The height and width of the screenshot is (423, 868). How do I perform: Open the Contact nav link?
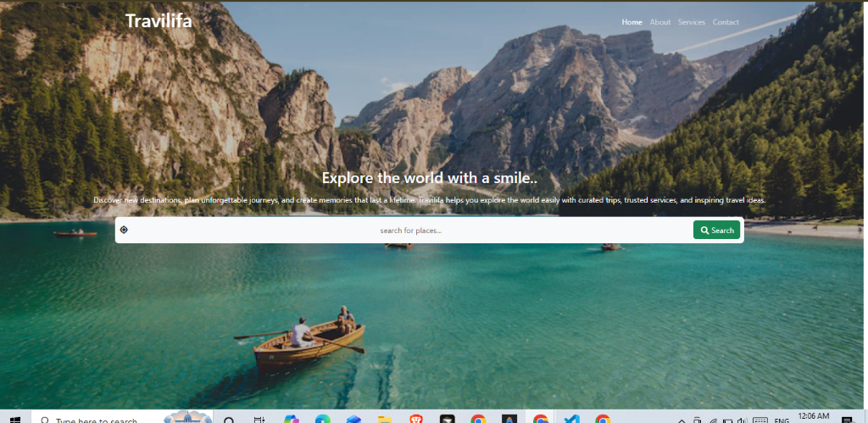coord(726,22)
